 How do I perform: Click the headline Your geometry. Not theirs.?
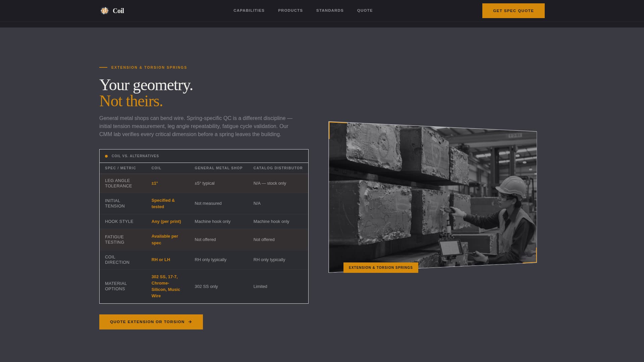tap(146, 93)
